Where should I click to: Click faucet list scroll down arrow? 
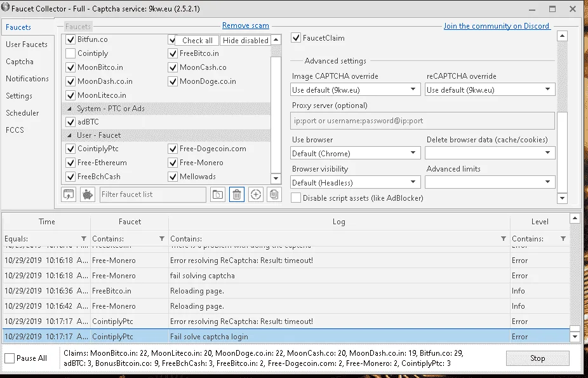click(276, 179)
